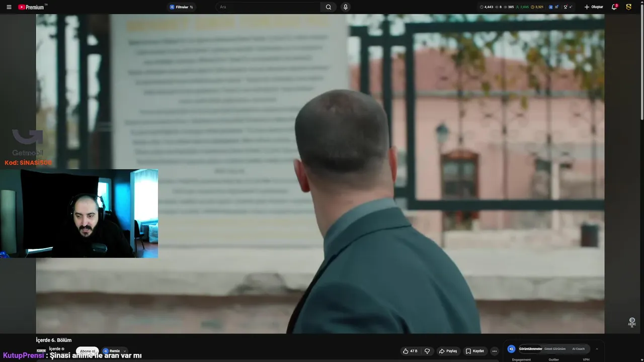Open the three-dot more actions menu
This screenshot has height=362, width=644.
coord(495,351)
